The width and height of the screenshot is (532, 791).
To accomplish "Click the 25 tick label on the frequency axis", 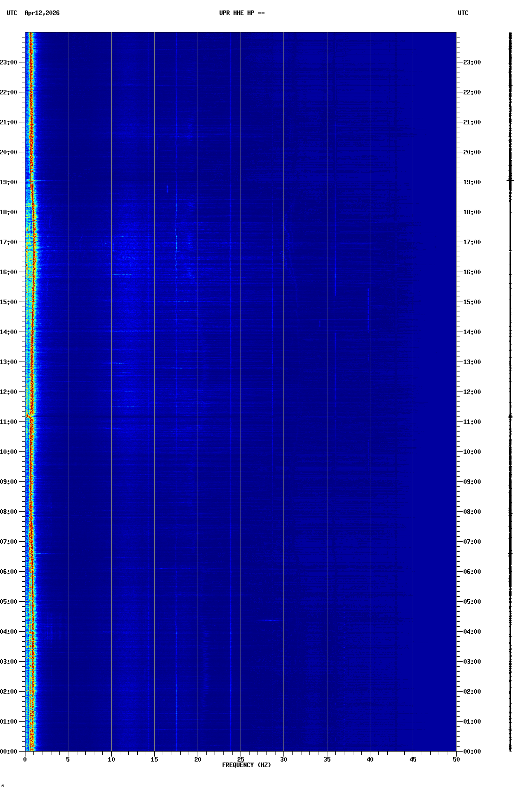I will (241, 760).
